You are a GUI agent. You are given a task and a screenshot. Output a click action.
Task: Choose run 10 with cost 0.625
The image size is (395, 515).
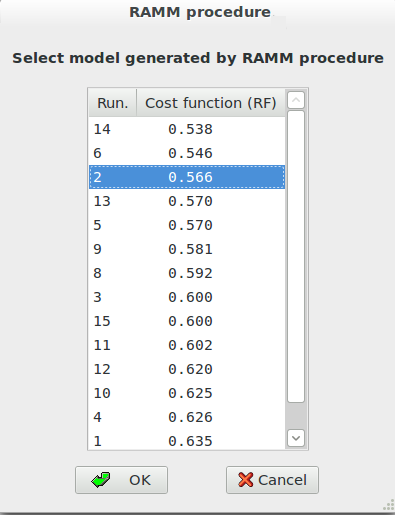[x=187, y=393]
